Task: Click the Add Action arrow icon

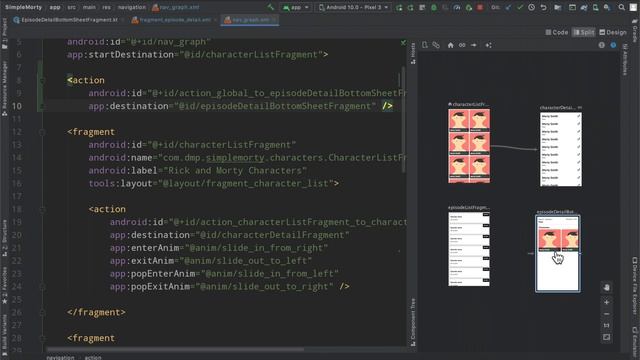Action: (x=473, y=45)
